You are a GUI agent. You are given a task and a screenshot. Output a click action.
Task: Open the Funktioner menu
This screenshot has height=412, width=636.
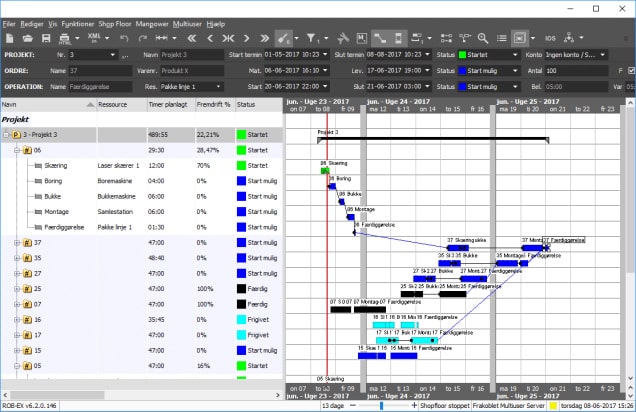[77, 24]
